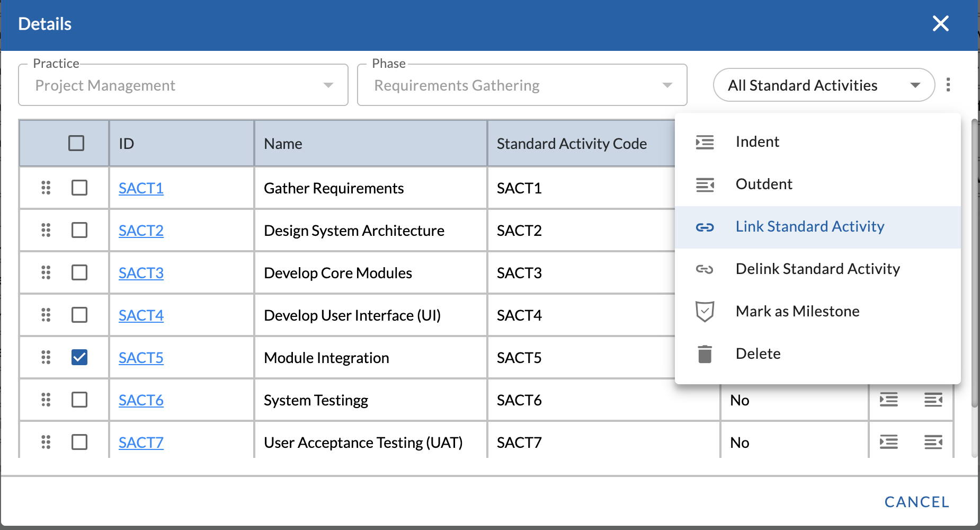Image resolution: width=980 pixels, height=530 pixels.
Task: Expand the Phase dropdown
Action: (x=522, y=85)
